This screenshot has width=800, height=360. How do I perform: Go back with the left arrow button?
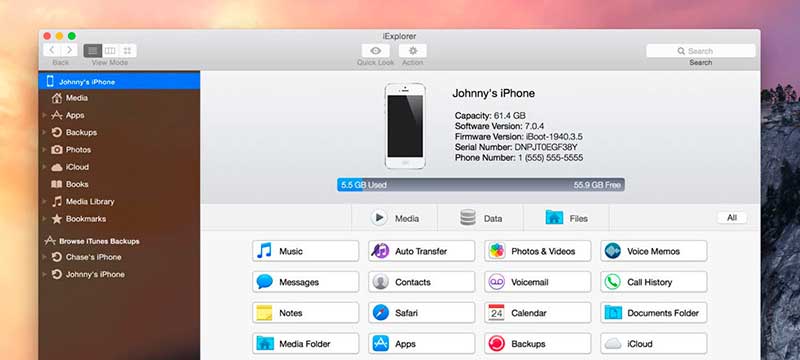[x=52, y=50]
